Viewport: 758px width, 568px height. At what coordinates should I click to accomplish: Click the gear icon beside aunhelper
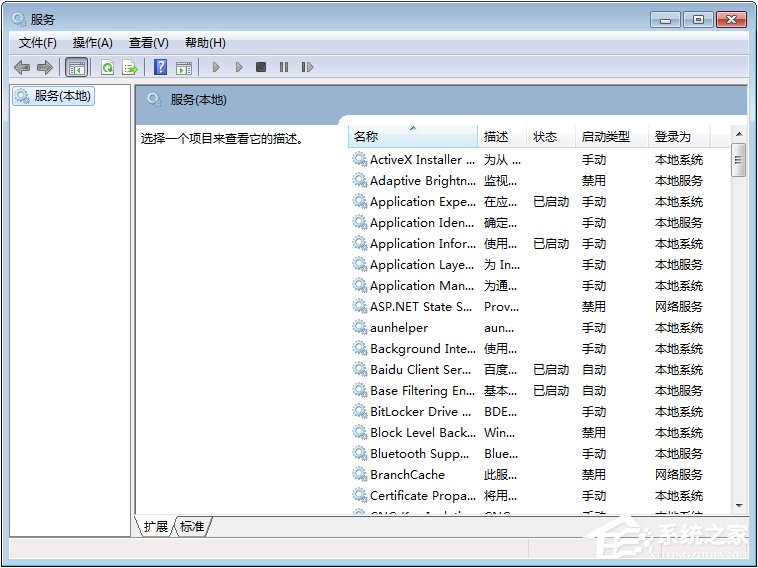click(359, 327)
